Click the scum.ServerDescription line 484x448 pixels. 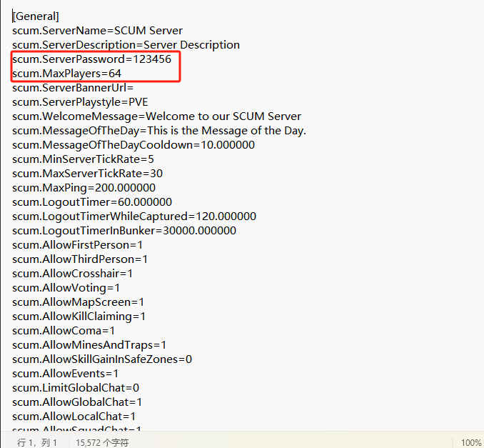click(126, 45)
